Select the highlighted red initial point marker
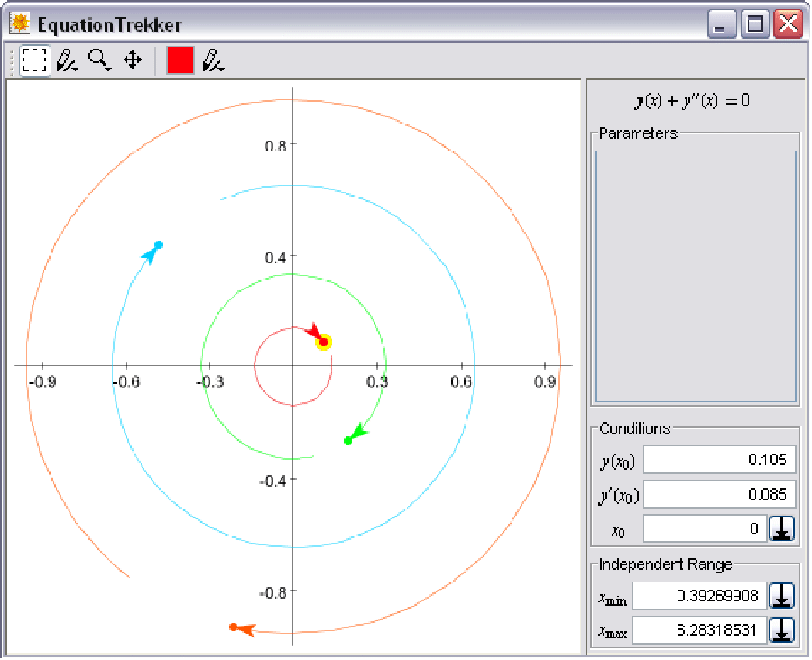Image resolution: width=812 pixels, height=660 pixels. (x=323, y=341)
